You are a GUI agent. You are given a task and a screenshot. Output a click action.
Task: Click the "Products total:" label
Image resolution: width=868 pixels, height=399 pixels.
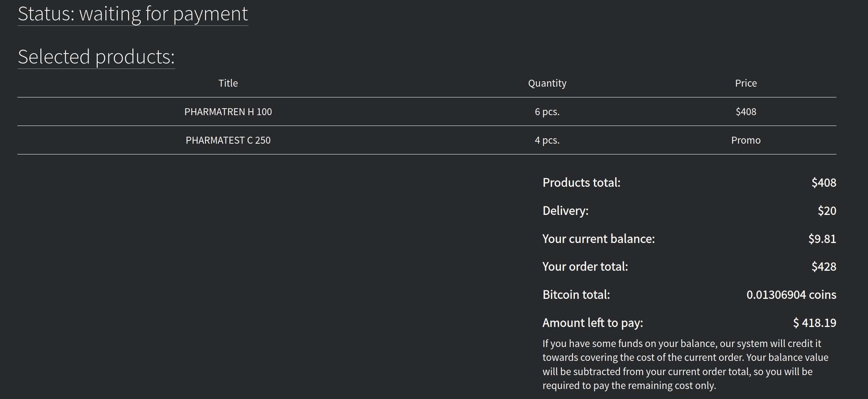click(581, 183)
